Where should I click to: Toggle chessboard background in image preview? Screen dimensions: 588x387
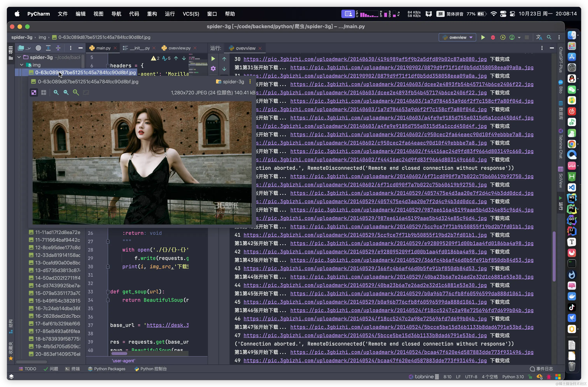click(x=34, y=92)
